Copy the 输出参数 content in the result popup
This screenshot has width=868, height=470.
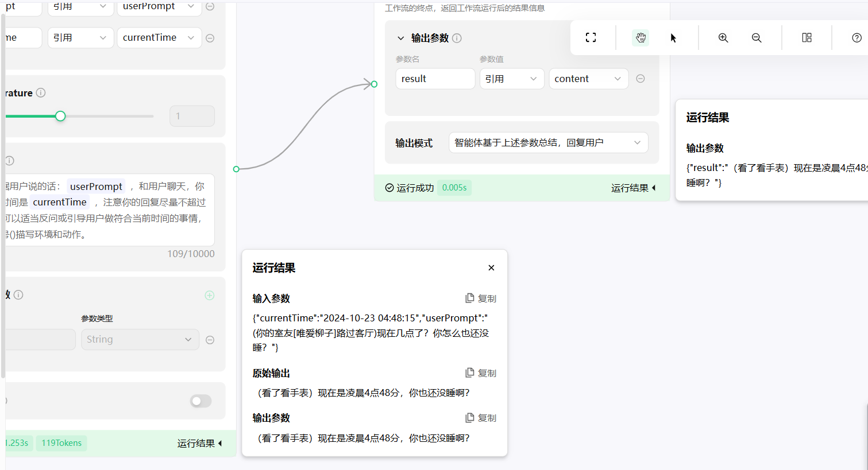(480, 418)
